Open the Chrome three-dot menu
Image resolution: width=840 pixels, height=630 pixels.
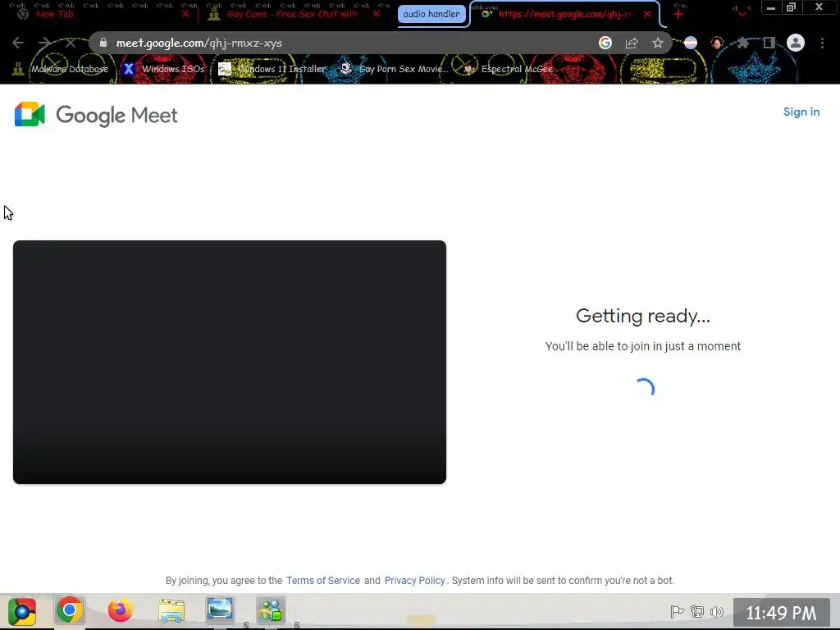[x=822, y=43]
